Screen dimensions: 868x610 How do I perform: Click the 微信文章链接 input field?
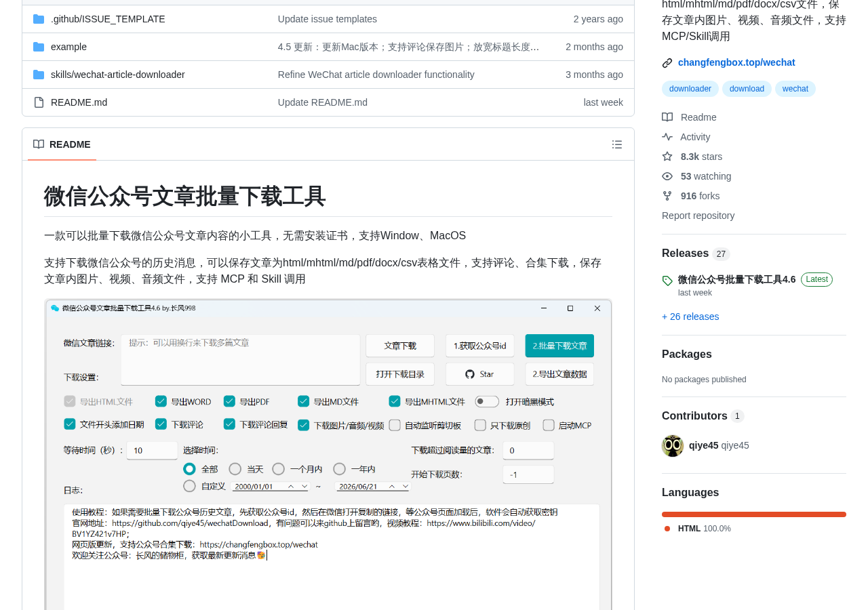coord(241,360)
